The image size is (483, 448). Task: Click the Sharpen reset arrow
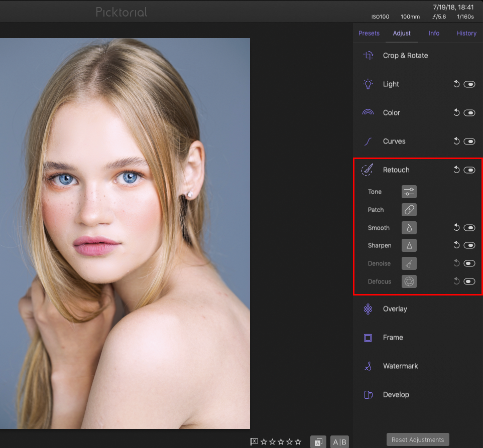click(456, 245)
